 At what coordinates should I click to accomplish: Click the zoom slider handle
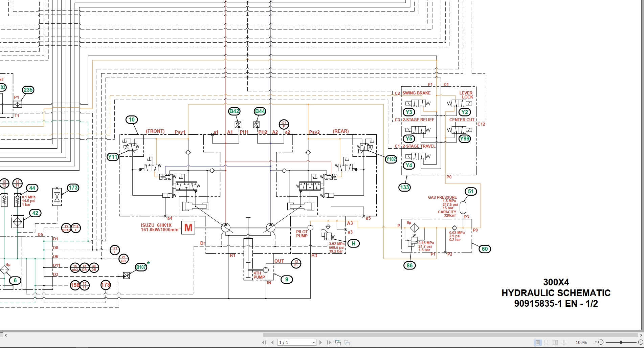pyautogui.click(x=621, y=342)
